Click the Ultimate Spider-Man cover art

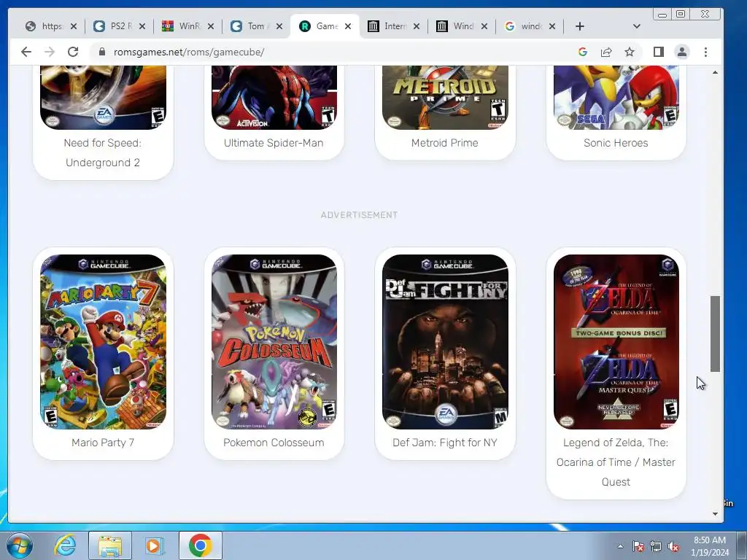pos(274,98)
